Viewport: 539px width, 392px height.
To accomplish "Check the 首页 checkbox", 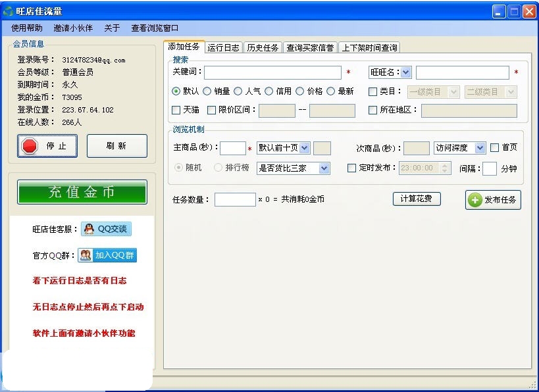I will tap(494, 148).
